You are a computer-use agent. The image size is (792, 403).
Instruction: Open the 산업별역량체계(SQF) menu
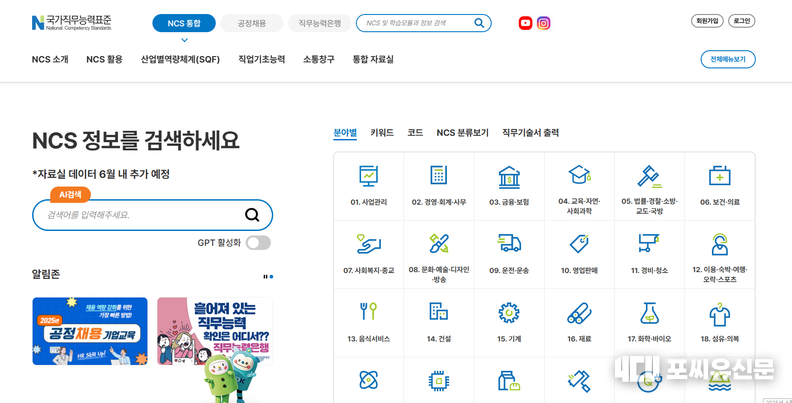coord(180,59)
